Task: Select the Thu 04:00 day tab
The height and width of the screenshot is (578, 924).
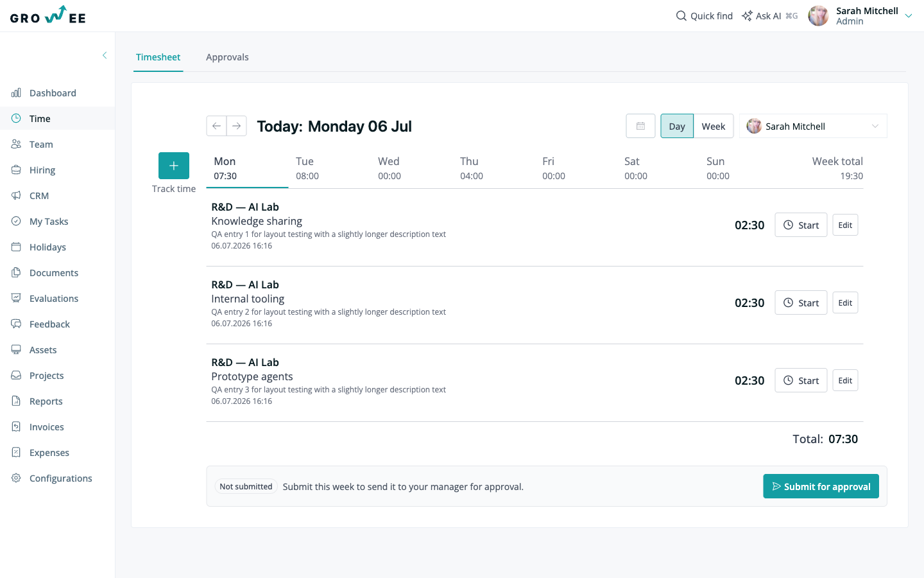Action: pos(493,168)
